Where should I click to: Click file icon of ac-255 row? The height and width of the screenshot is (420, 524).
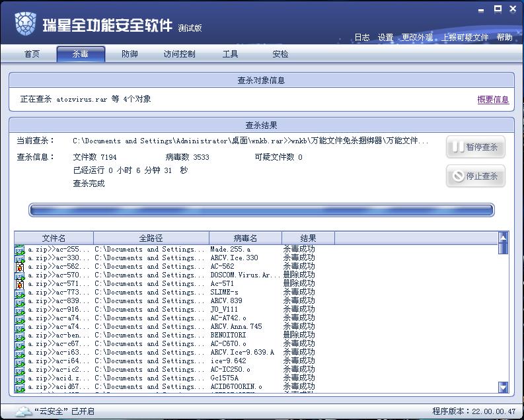(19, 250)
